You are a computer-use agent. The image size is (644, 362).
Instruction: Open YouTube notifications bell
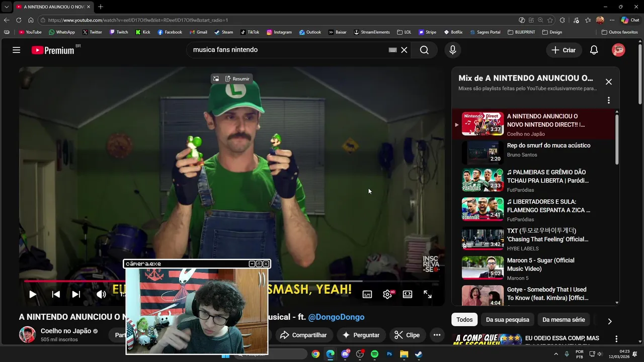pos(594,50)
